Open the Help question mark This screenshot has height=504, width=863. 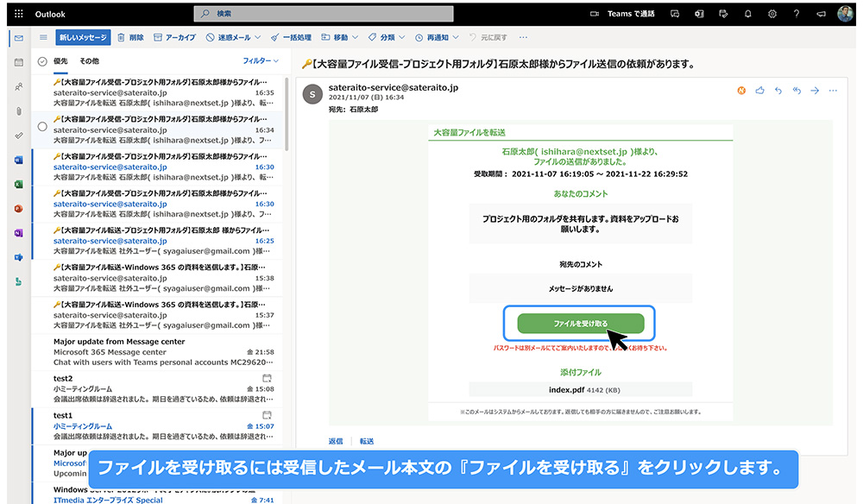(797, 14)
